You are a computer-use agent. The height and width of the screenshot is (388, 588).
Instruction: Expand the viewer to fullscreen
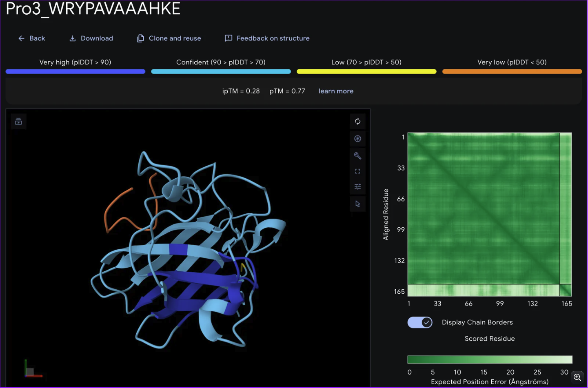[357, 171]
